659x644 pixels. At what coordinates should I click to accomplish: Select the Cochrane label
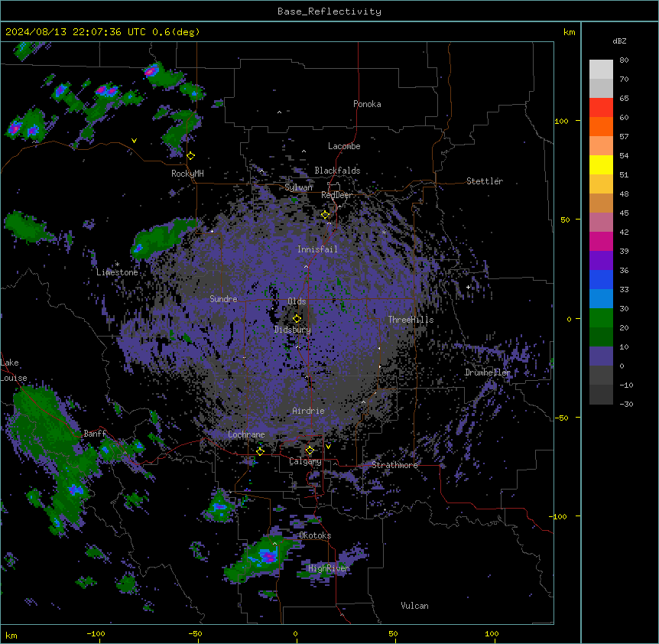pyautogui.click(x=246, y=434)
